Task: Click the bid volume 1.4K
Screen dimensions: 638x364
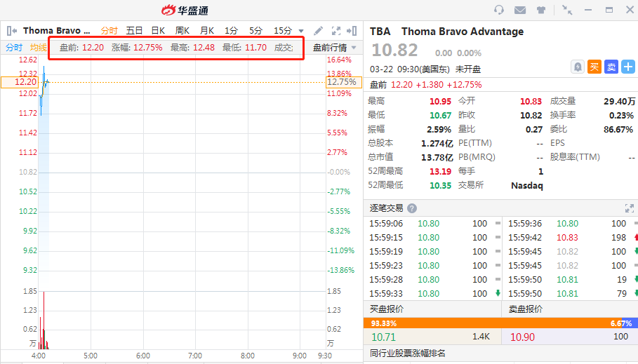Action: (x=481, y=337)
